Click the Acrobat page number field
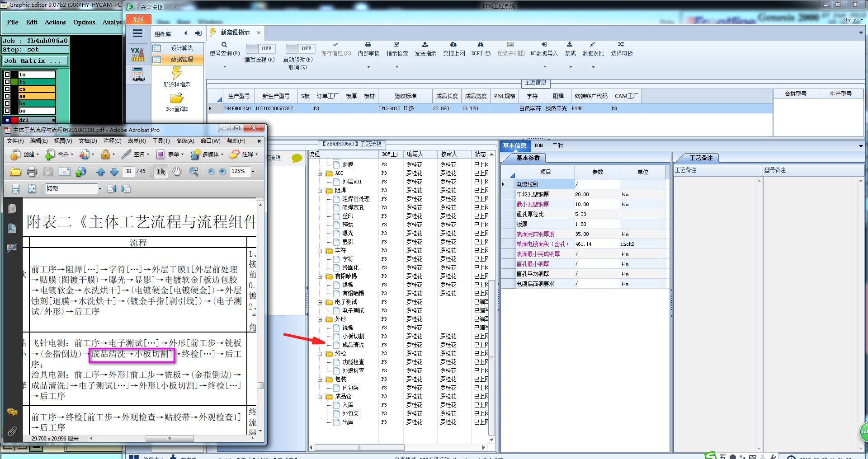The height and width of the screenshot is (459, 868). point(128,172)
